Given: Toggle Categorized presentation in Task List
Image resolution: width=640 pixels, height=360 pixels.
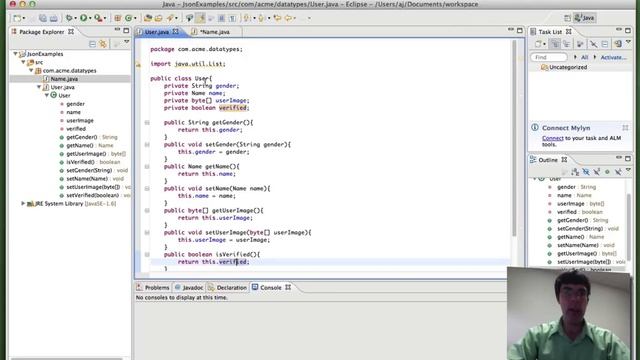Looking at the screenshot, I should (555, 44).
